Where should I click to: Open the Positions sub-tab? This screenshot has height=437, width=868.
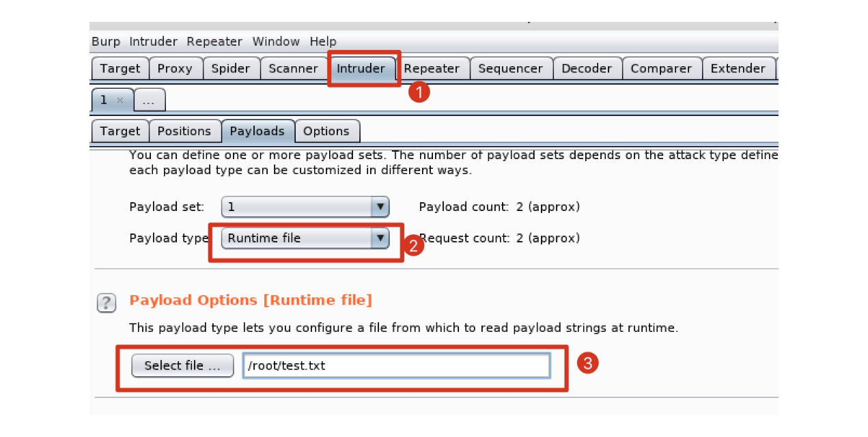tap(184, 131)
